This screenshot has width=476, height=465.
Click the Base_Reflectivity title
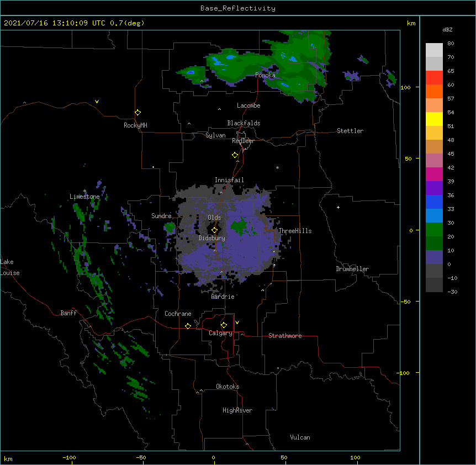click(238, 8)
